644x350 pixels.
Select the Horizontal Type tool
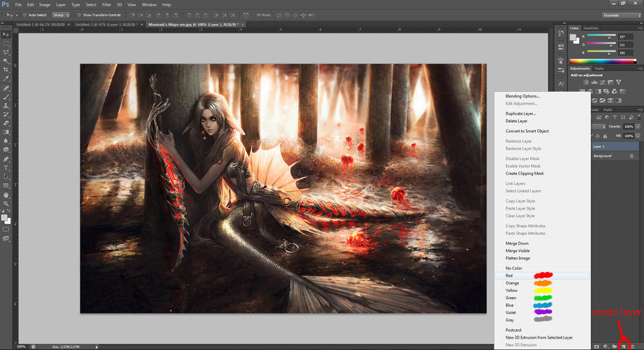[6, 168]
